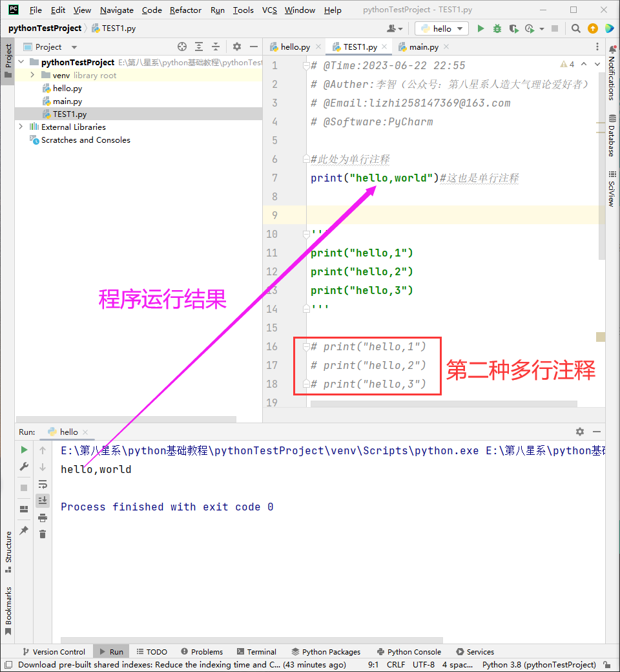Select opened file locate target icon
This screenshot has height=672, width=620.
coord(182,47)
